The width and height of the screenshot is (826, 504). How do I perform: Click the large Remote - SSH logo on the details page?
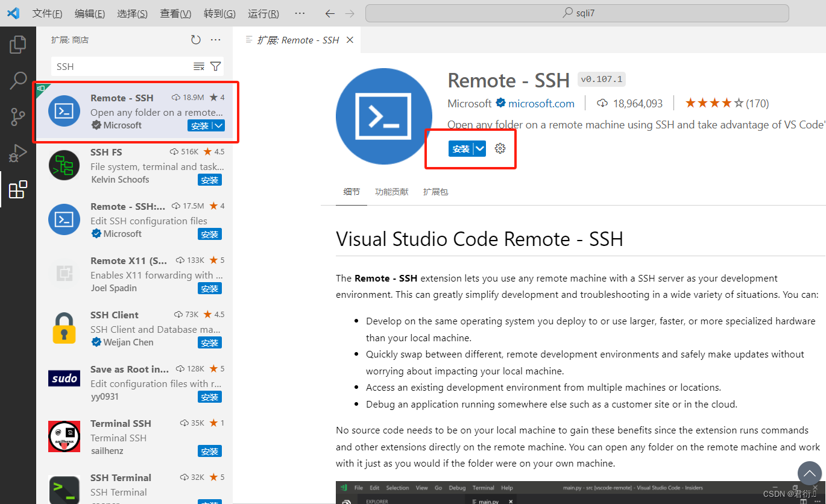click(384, 116)
